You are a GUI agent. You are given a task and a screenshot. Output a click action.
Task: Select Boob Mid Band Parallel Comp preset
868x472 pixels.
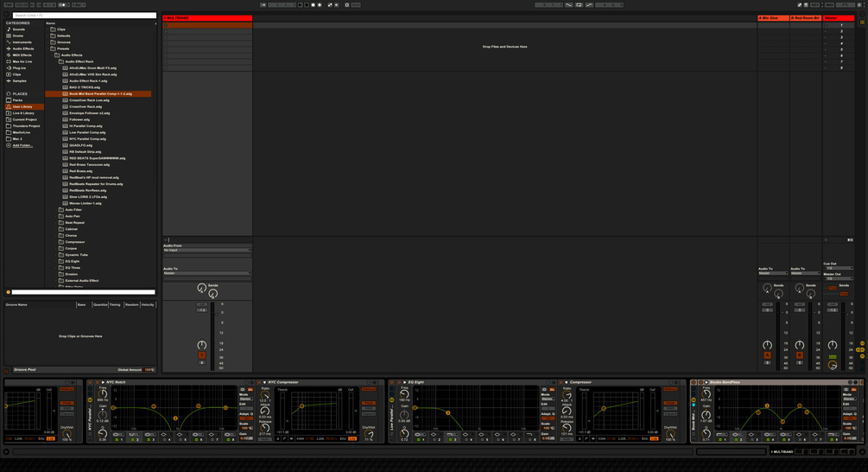(x=100, y=93)
